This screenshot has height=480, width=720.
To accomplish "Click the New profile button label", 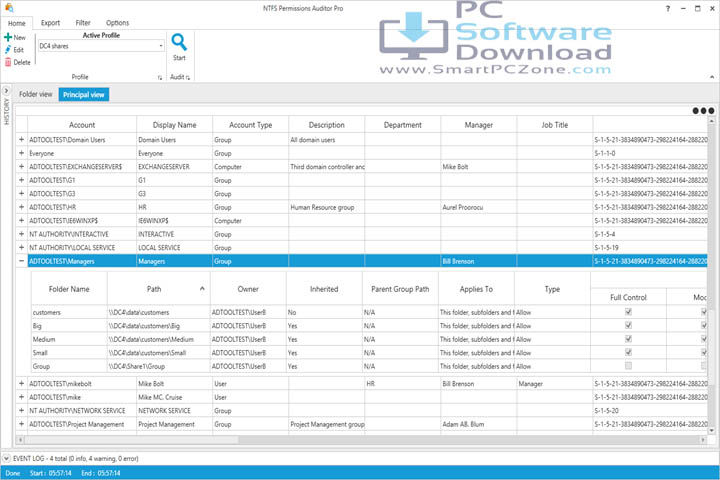I will coord(20,38).
